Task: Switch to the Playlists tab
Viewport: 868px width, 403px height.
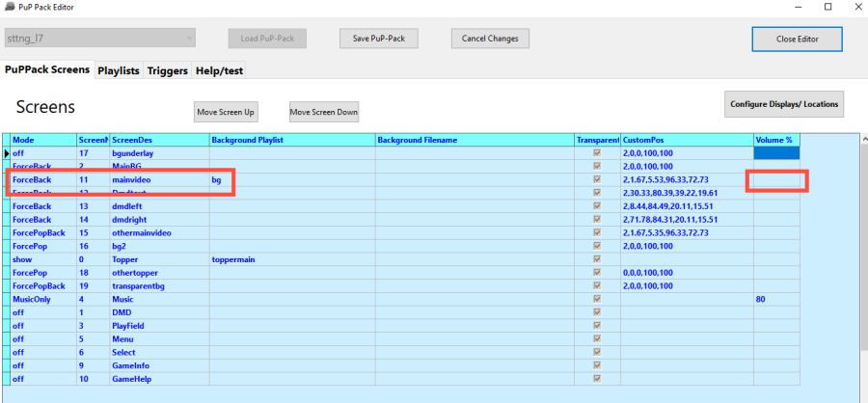Action: [x=119, y=70]
